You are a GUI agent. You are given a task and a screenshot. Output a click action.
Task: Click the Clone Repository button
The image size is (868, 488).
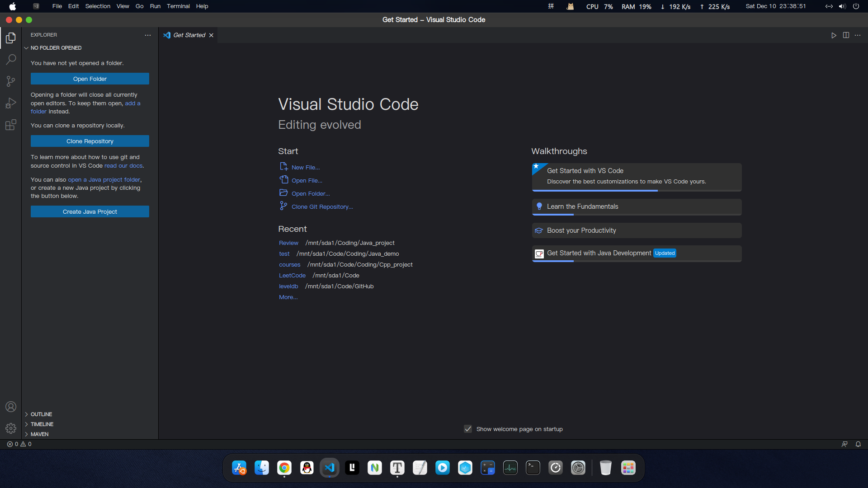click(90, 141)
